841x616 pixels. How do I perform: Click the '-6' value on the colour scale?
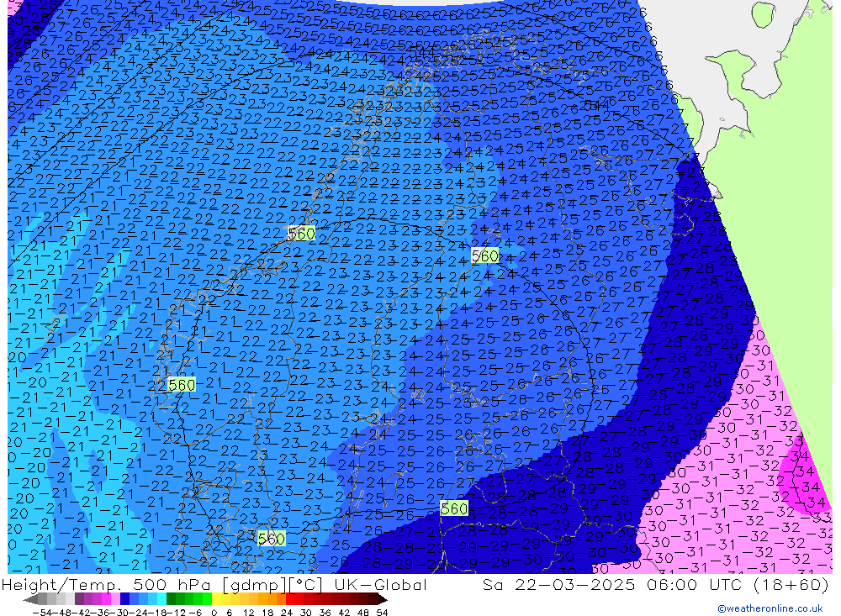[195, 613]
